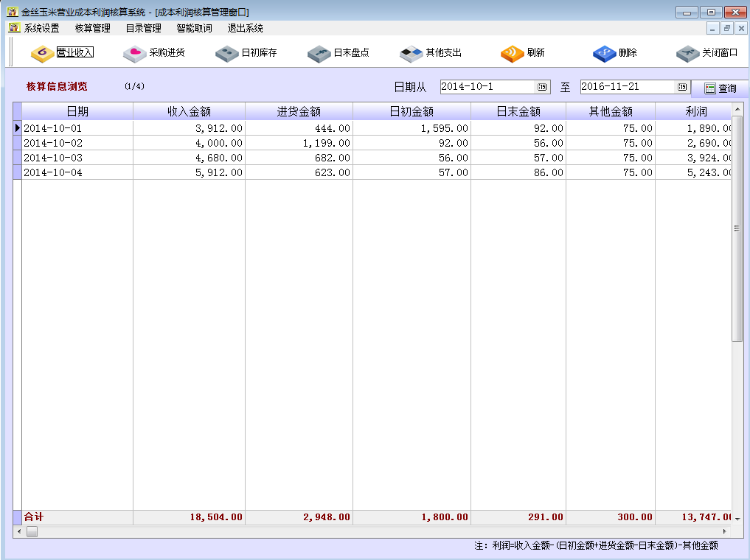Click the 查询 query button
Screen dimensions: 750x560
click(x=720, y=88)
